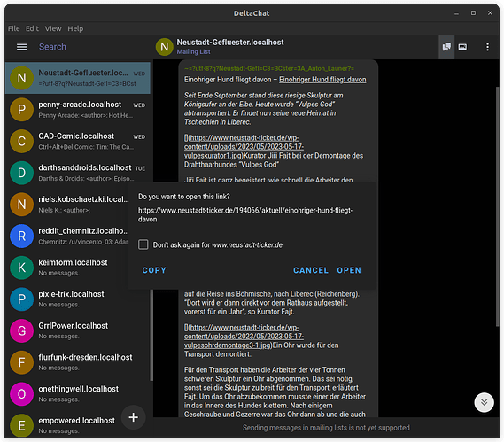Click the Mailing List subtitle
The width and height of the screenshot is (504, 442).
pyautogui.click(x=193, y=51)
